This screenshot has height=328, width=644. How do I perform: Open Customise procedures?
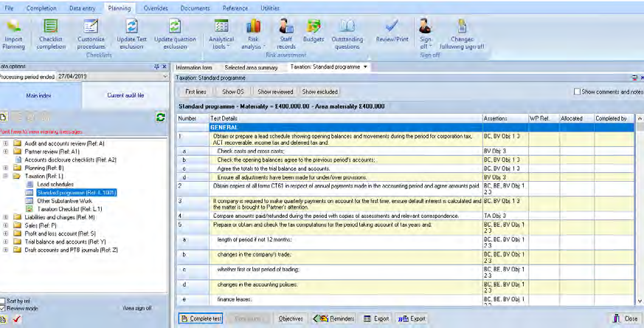91,35
